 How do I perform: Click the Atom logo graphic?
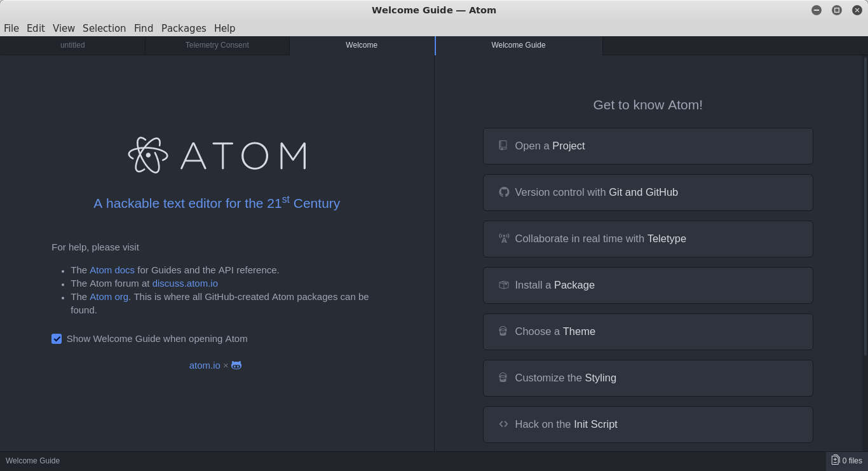[x=217, y=155]
